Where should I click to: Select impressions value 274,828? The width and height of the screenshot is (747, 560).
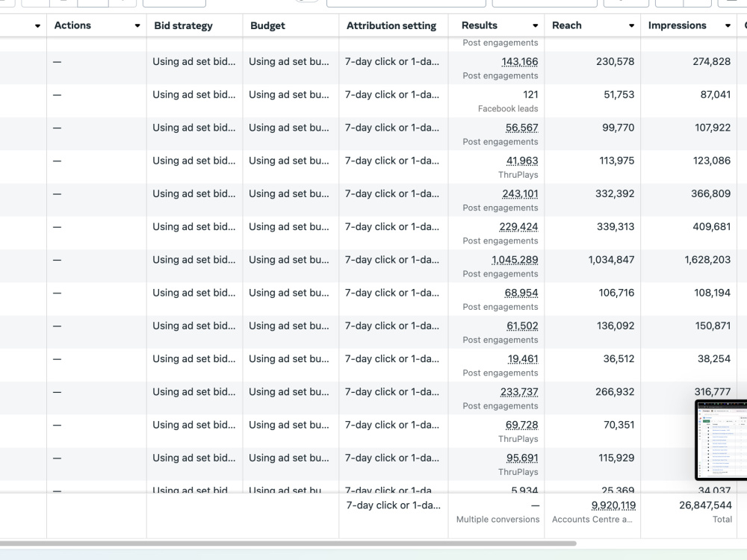[x=711, y=62]
